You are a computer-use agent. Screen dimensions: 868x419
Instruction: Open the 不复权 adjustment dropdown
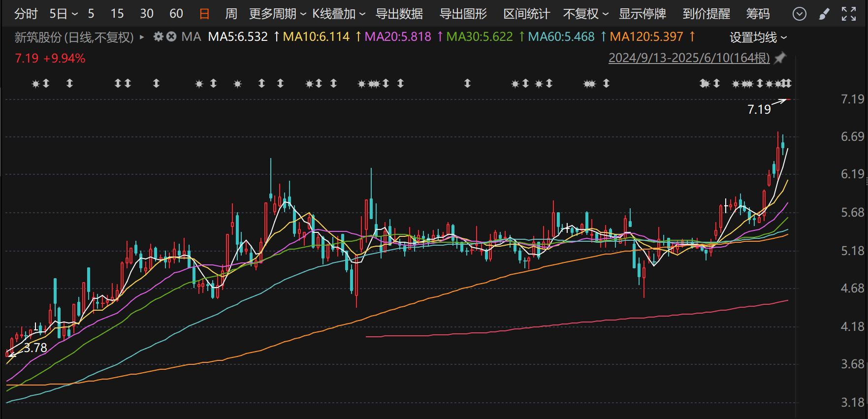pos(586,14)
